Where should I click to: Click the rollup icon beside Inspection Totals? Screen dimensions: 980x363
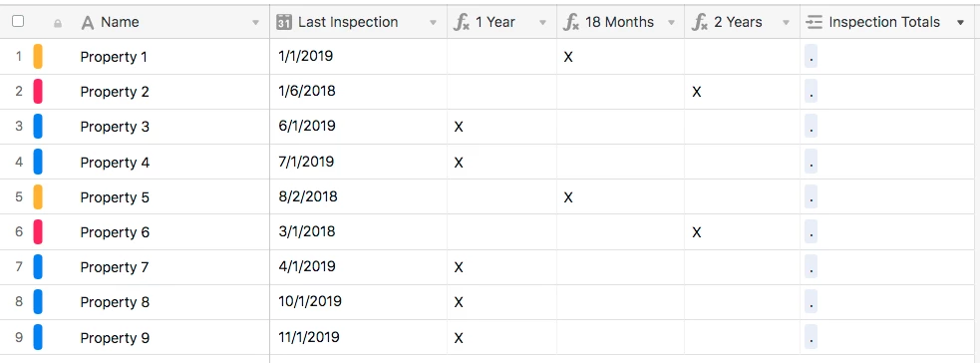(x=815, y=23)
